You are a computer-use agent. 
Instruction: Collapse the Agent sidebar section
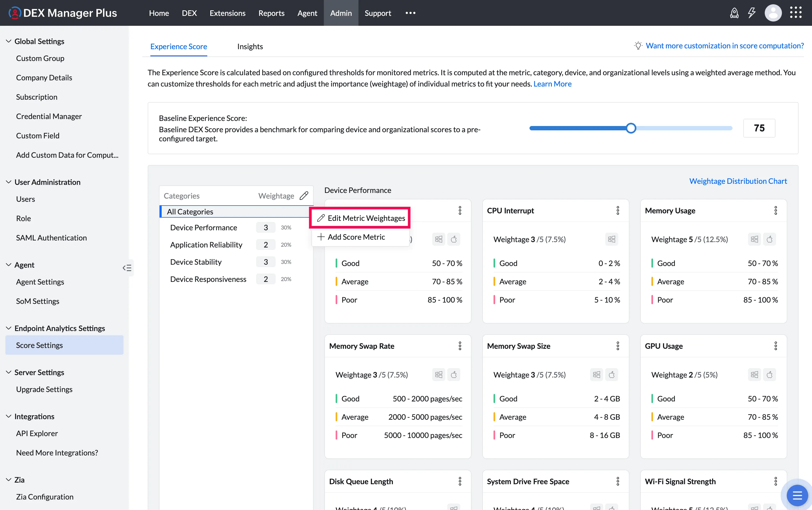click(9, 265)
